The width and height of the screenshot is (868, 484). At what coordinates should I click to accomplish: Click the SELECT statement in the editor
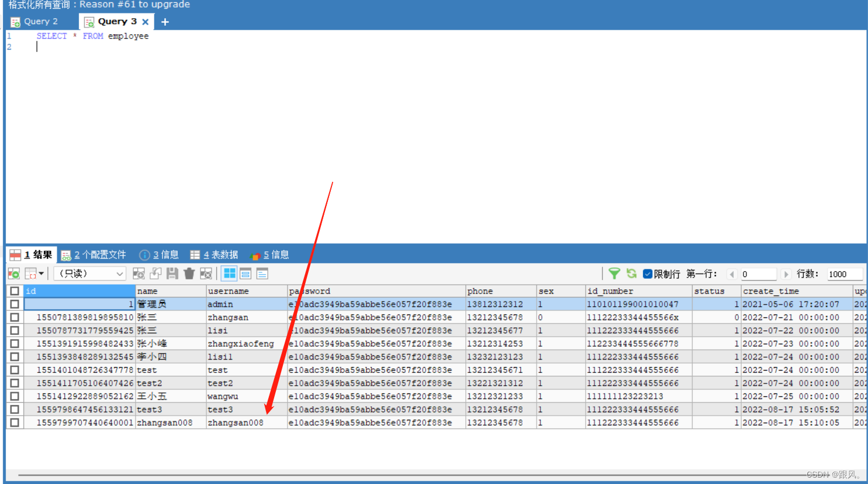[x=92, y=36]
